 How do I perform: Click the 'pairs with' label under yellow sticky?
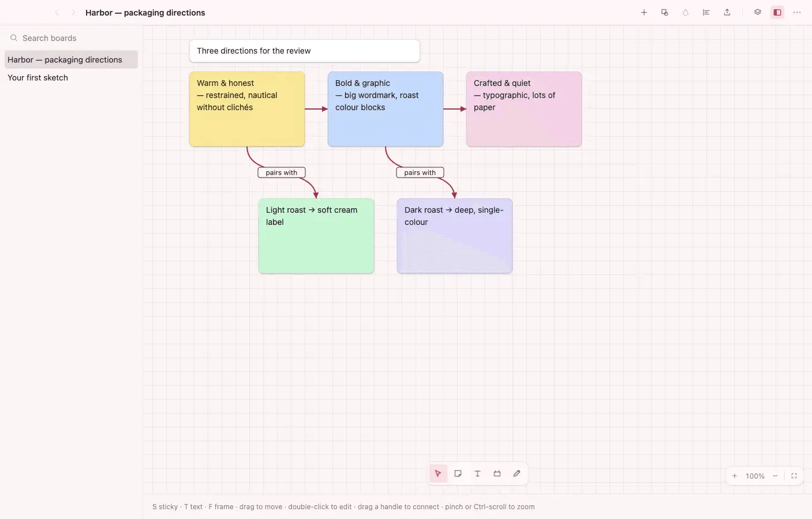pos(282,172)
